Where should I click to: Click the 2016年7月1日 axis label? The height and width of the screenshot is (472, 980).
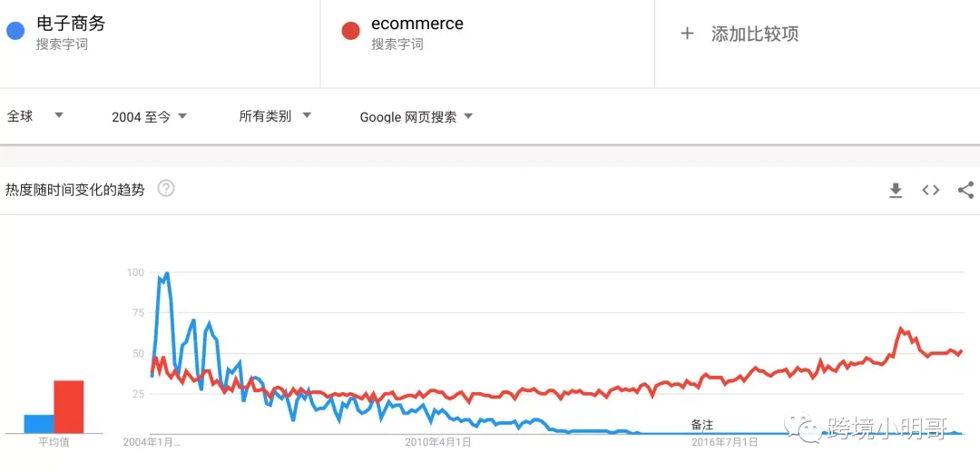tap(724, 443)
